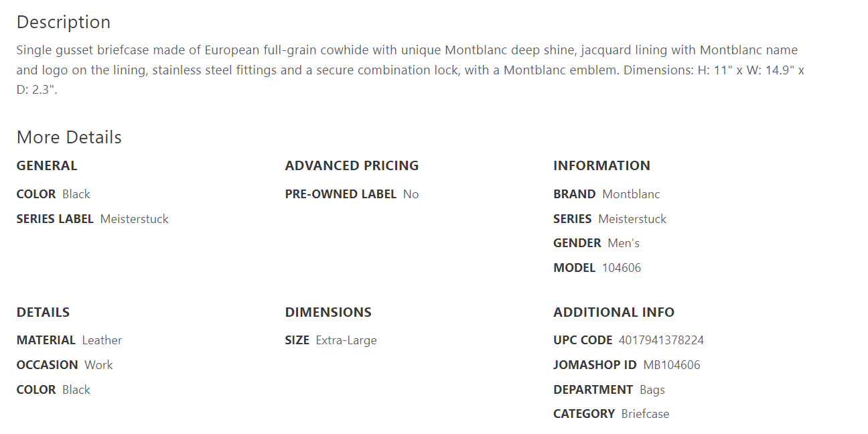
Task: Select the GENERAL section heading
Action: click(x=47, y=165)
